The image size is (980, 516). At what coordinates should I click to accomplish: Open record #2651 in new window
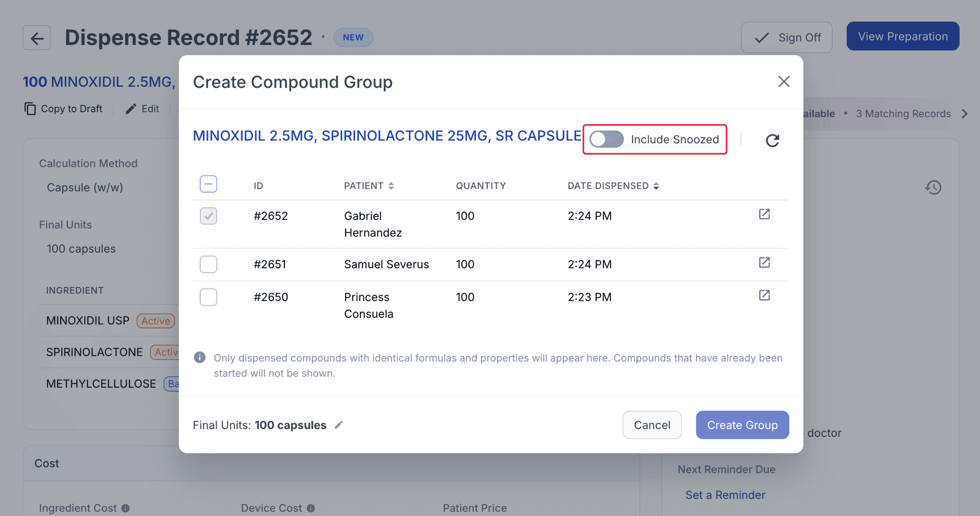click(764, 262)
